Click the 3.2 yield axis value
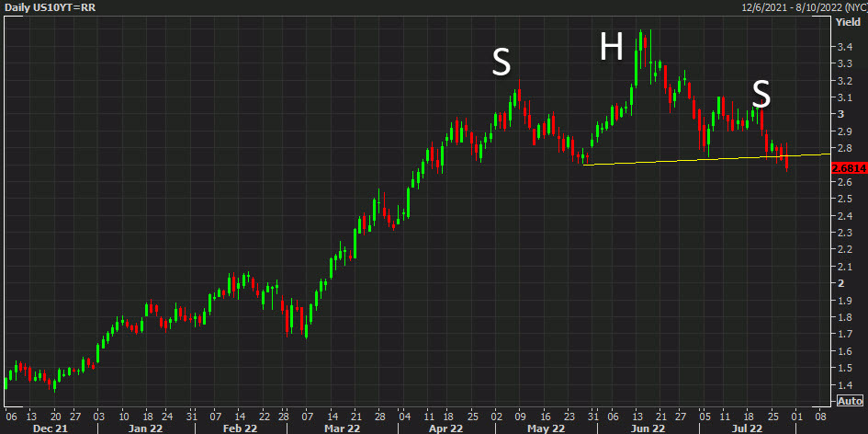868x434 pixels. (x=843, y=82)
